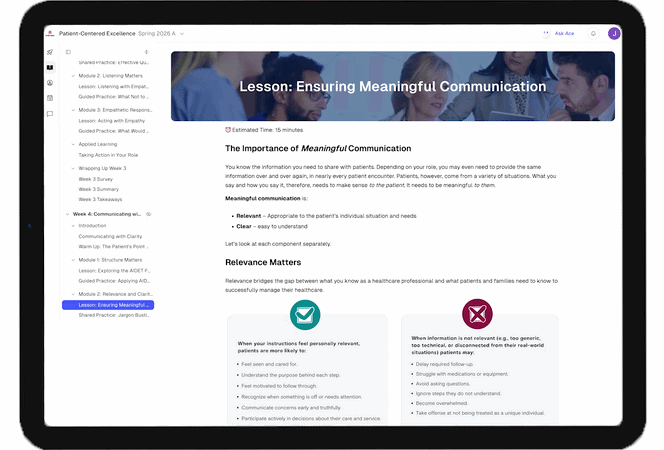Click the Relevant bullet point
The height and width of the screenshot is (450, 664).
point(326,216)
